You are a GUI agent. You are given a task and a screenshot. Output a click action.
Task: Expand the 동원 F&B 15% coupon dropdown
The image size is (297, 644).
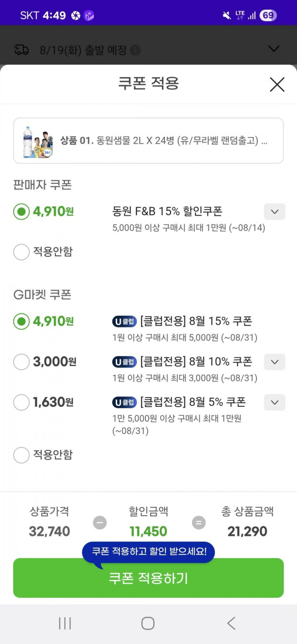pyautogui.click(x=274, y=212)
